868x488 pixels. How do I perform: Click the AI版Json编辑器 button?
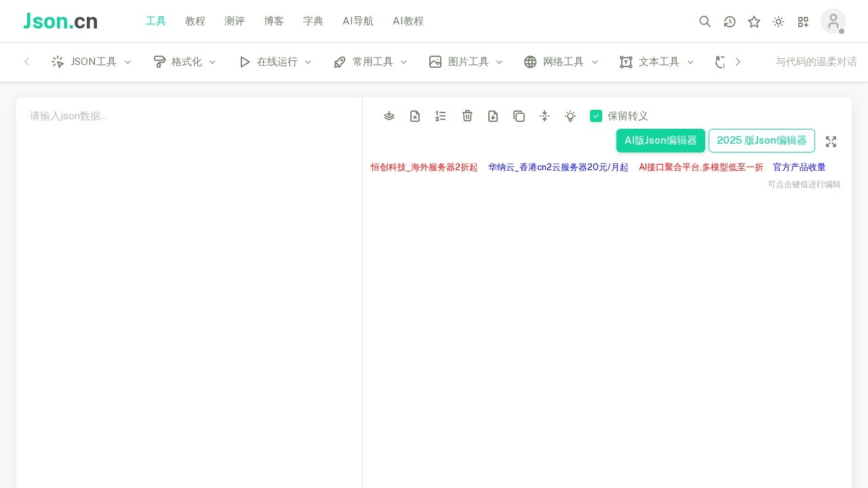660,140
